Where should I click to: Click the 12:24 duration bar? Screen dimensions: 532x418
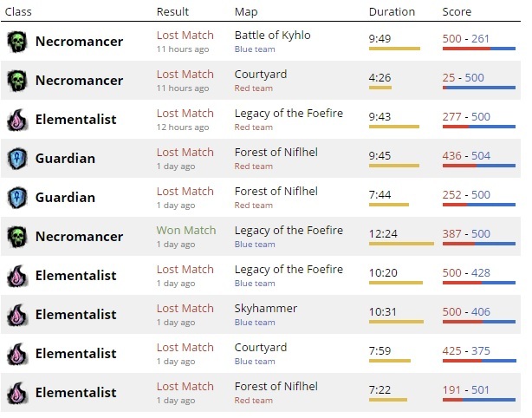tap(401, 244)
